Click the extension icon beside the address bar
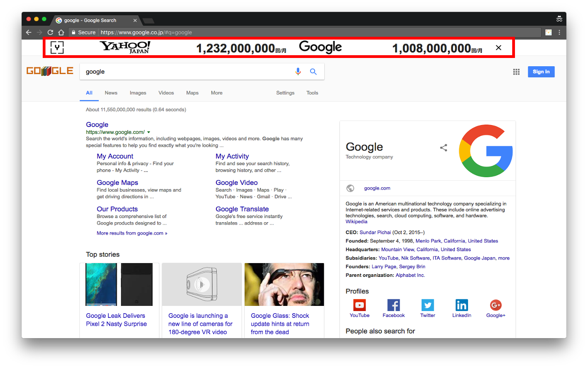The width and height of the screenshot is (588, 368). 548,33
